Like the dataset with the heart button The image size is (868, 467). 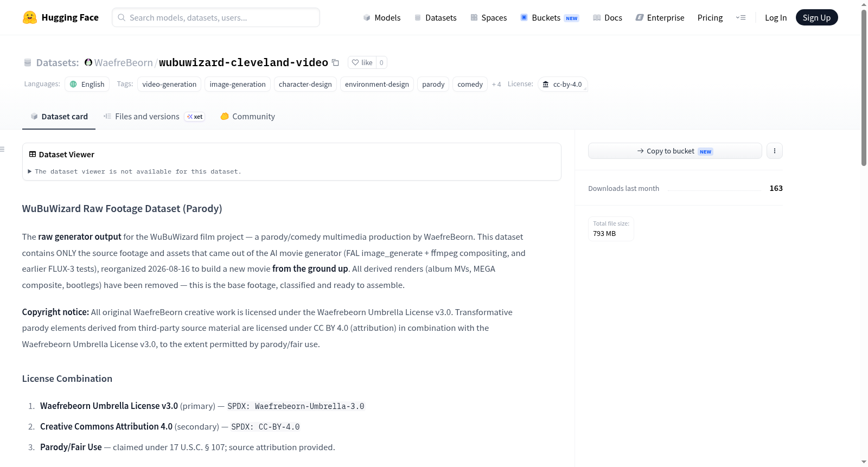click(362, 62)
